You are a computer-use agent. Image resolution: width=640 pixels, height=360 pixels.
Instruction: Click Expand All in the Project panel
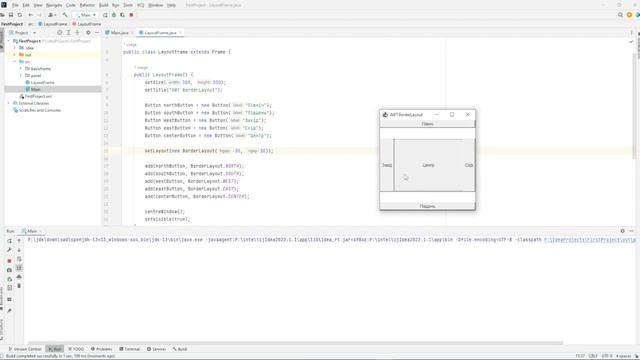pos(69,33)
